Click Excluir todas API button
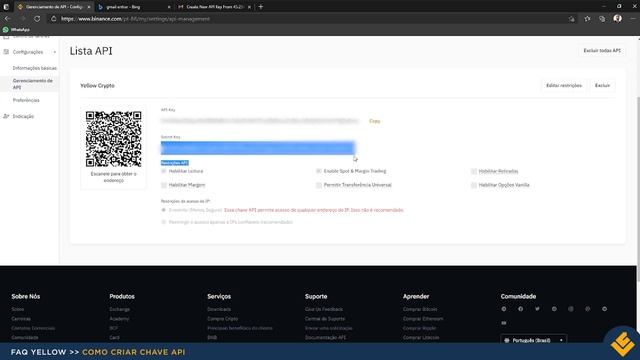Viewport: 640px width, 360px height. click(602, 51)
